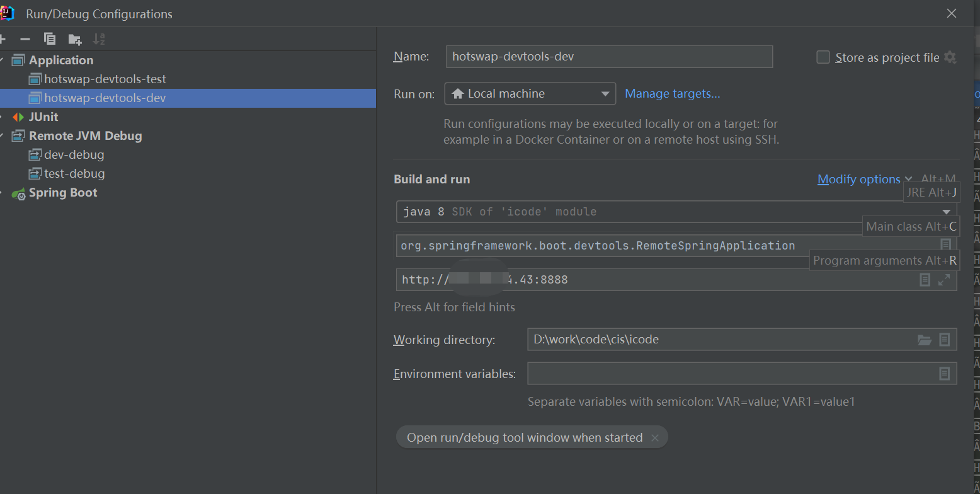Screen dimensions: 980x494
Task: Select hotswap-devtools-dev configuration
Action: pos(188,98)
